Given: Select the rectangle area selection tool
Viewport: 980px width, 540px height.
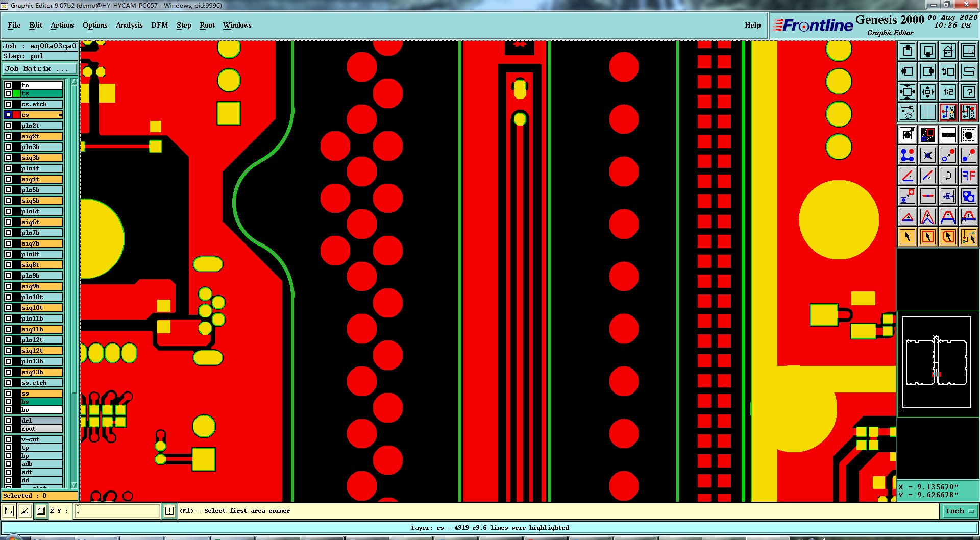Looking at the screenshot, I should pyautogui.click(x=928, y=237).
